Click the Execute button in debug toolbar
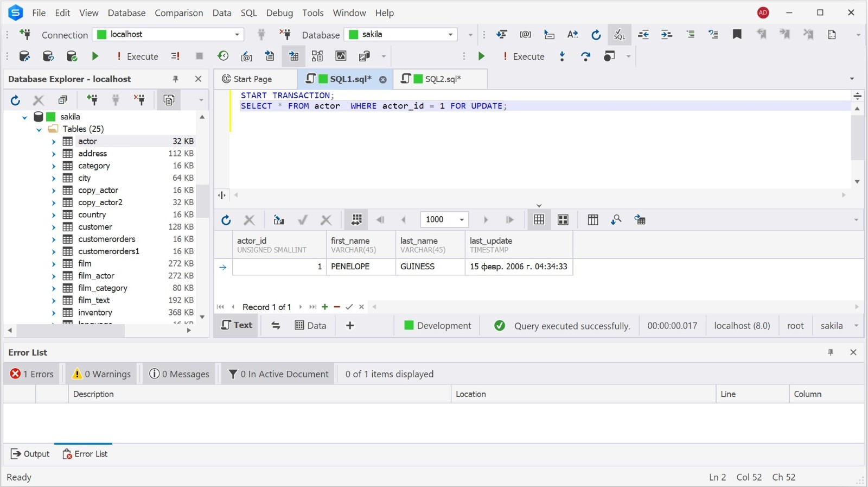This screenshot has height=487, width=868. (524, 56)
